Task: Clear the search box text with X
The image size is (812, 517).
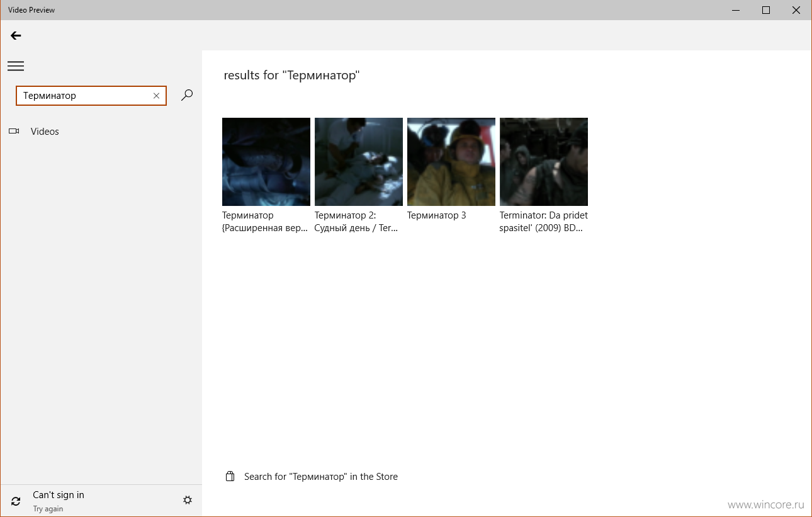Action: (x=156, y=96)
